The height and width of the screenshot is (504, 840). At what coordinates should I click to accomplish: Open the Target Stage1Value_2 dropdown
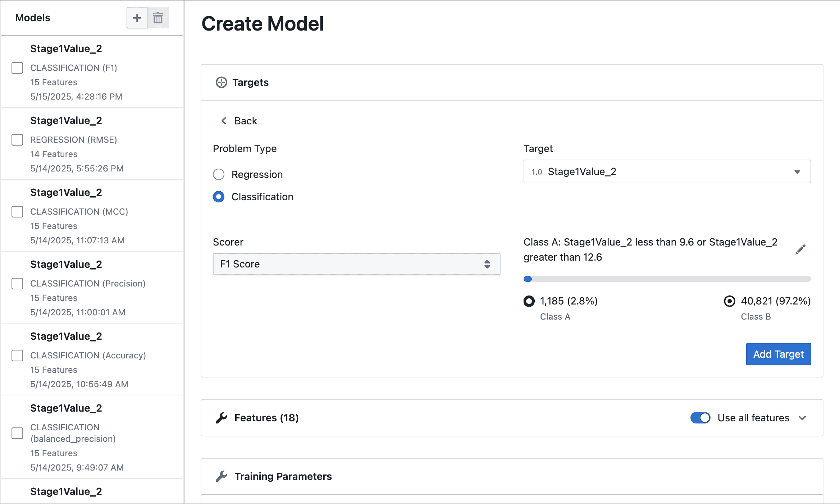[x=667, y=171]
